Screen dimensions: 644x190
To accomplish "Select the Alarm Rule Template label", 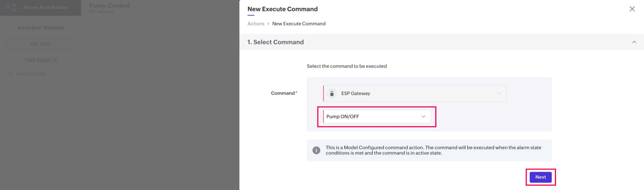I will 41,28.
